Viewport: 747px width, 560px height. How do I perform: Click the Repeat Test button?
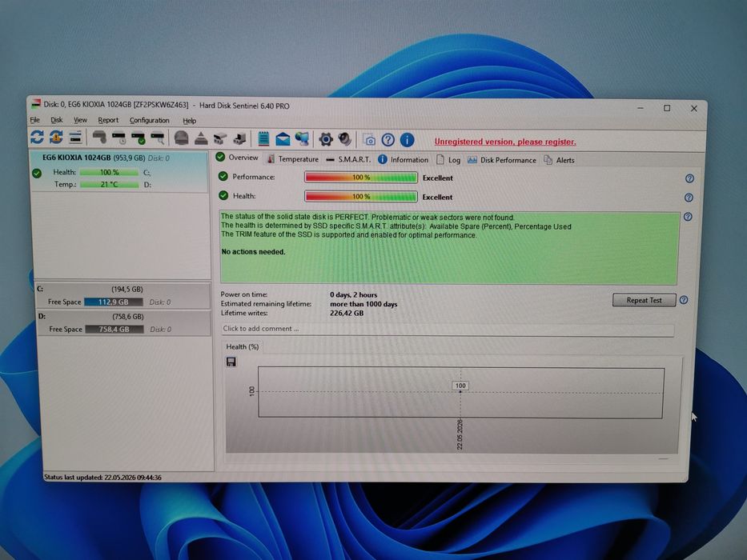[644, 300]
